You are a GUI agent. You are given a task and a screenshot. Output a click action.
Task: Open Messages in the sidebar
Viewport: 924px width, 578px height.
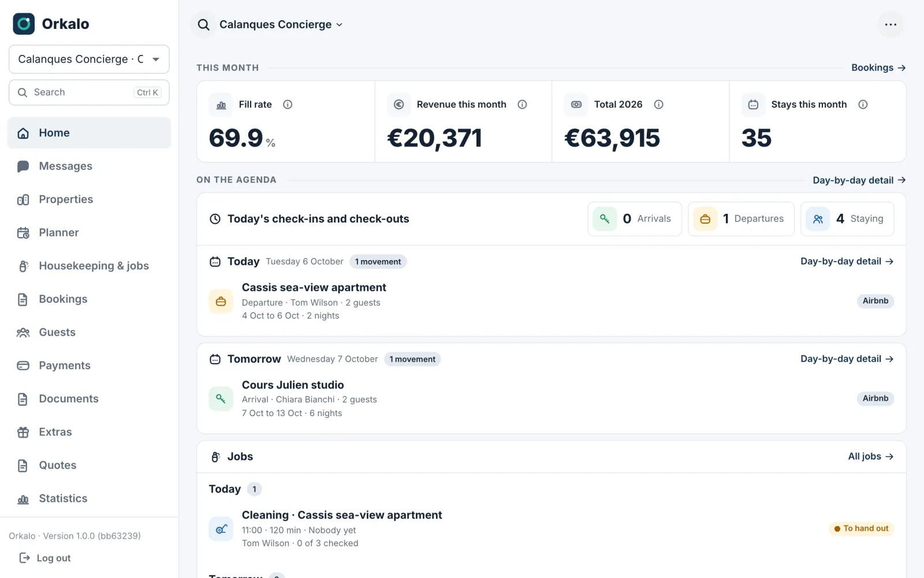coord(89,166)
